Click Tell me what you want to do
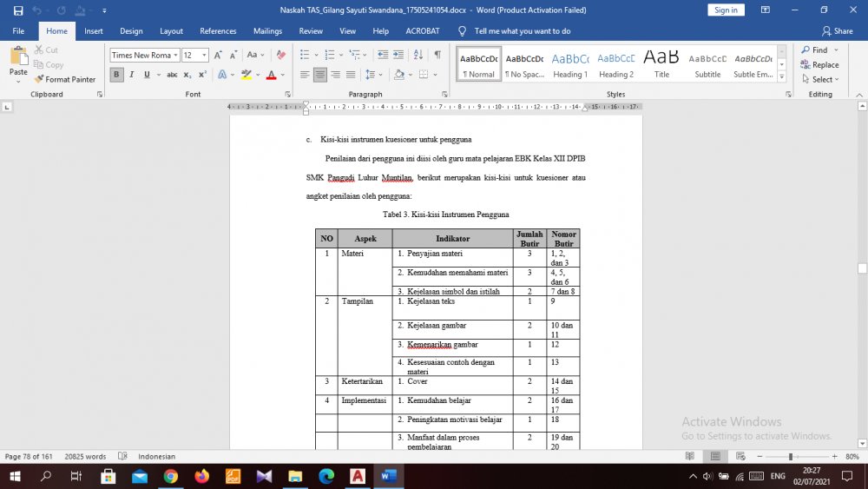This screenshot has width=868, height=489. click(522, 31)
